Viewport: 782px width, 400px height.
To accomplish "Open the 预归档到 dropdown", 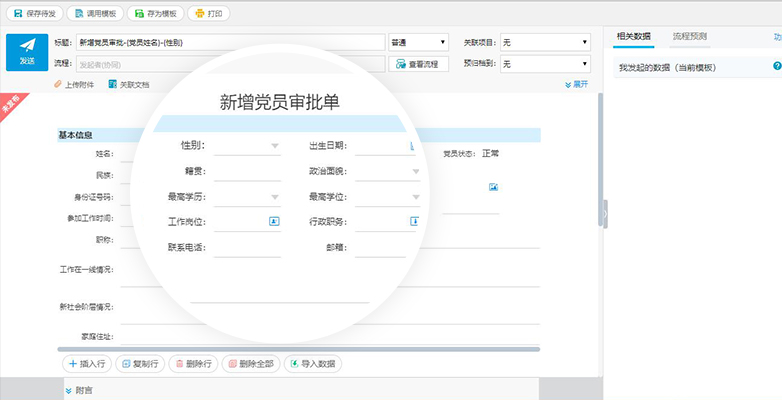I will [x=545, y=64].
